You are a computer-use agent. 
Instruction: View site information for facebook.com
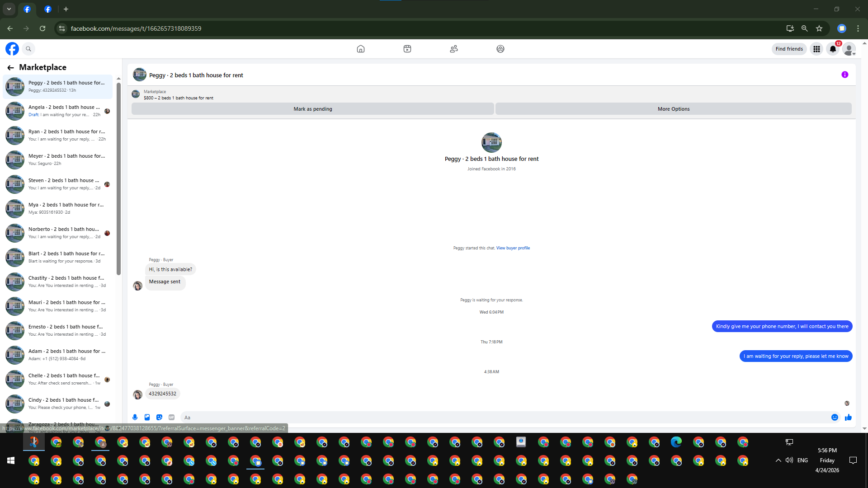point(62,28)
